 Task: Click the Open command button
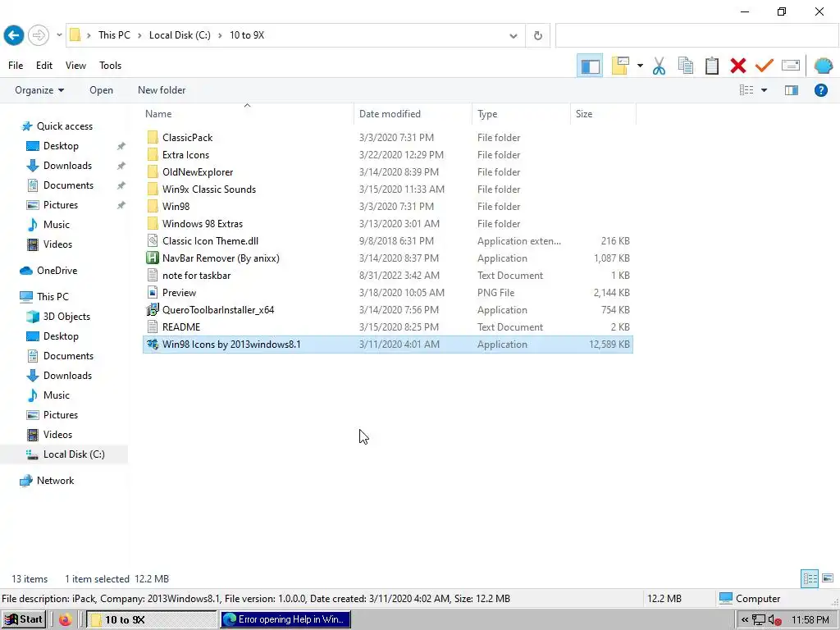[x=101, y=90]
